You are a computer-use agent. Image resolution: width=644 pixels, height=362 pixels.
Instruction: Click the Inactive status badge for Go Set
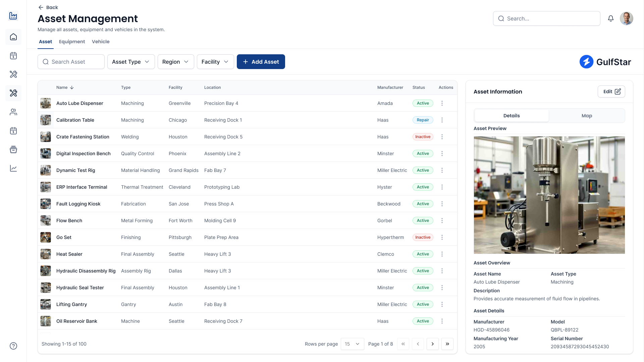(423, 237)
